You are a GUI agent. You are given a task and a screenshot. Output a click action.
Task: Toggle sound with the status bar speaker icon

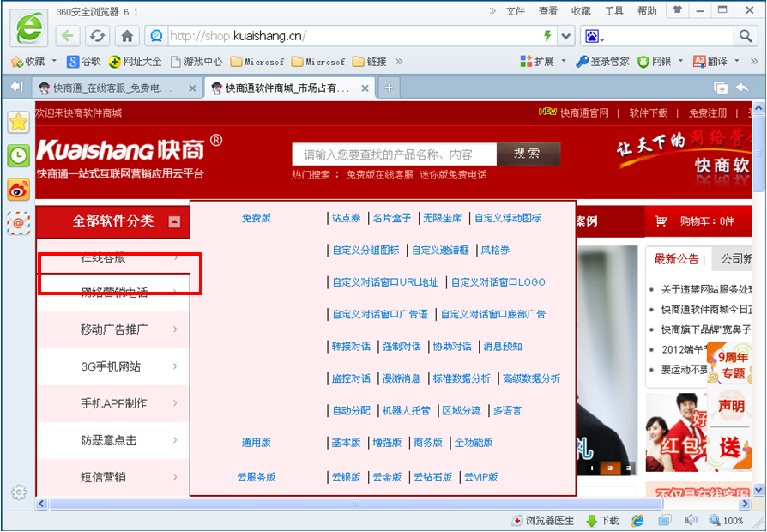[x=692, y=520]
